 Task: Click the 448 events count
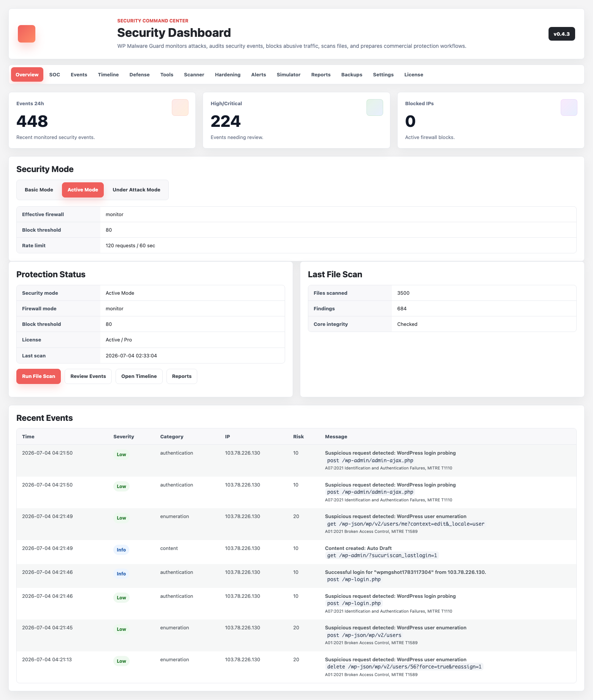pos(32,122)
